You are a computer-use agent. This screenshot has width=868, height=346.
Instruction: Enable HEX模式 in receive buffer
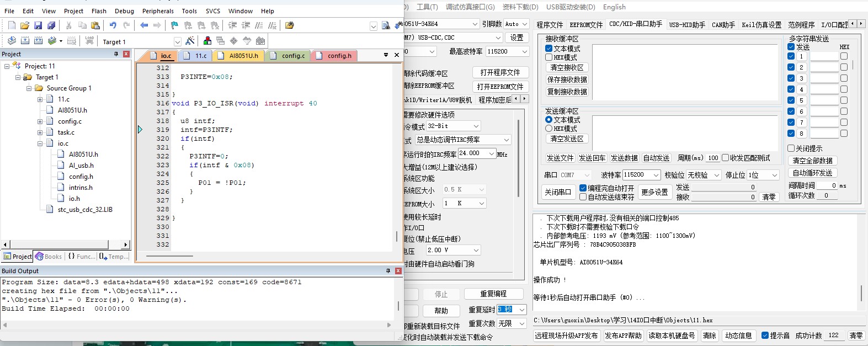pos(549,57)
